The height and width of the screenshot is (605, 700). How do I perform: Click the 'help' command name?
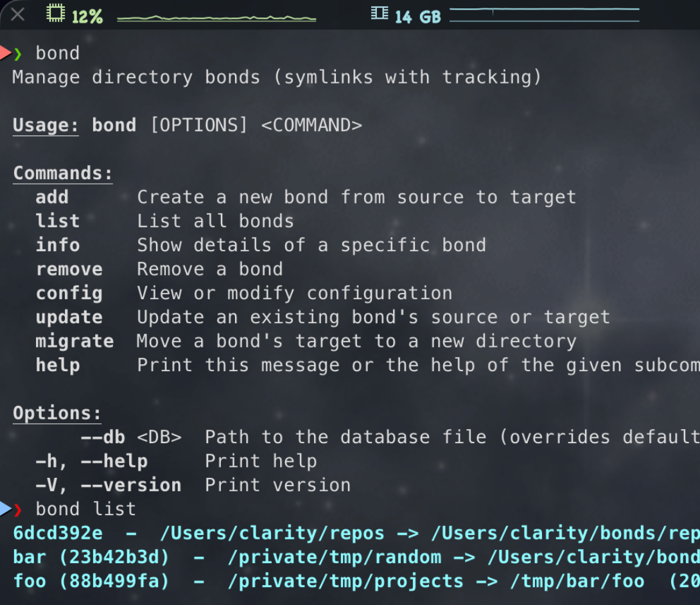[x=58, y=365]
